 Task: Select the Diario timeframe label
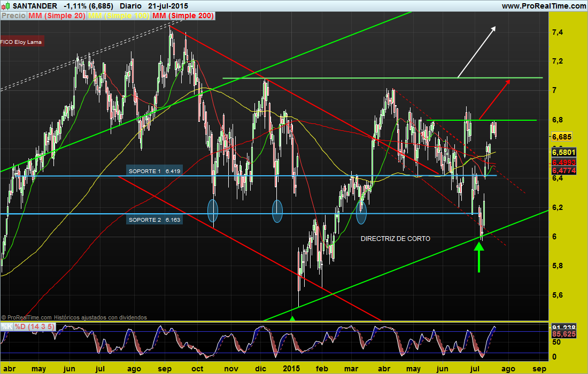tap(130, 6)
